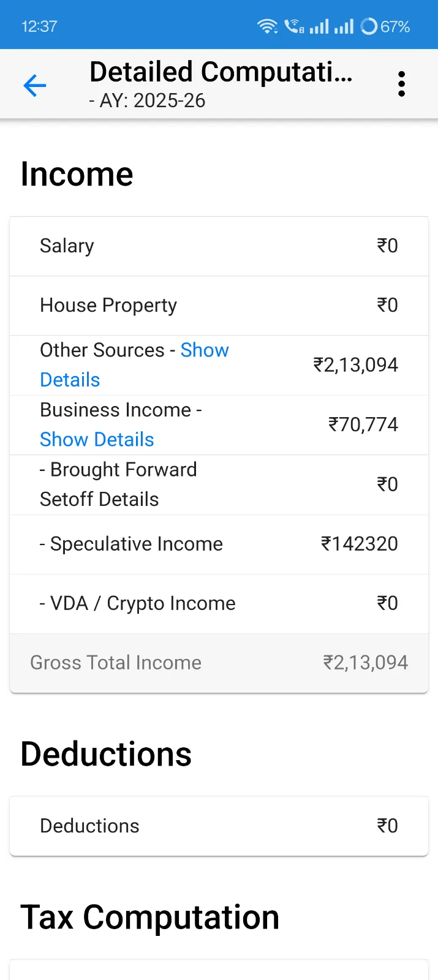Tap the Wi-Fi status icon

[x=267, y=26]
